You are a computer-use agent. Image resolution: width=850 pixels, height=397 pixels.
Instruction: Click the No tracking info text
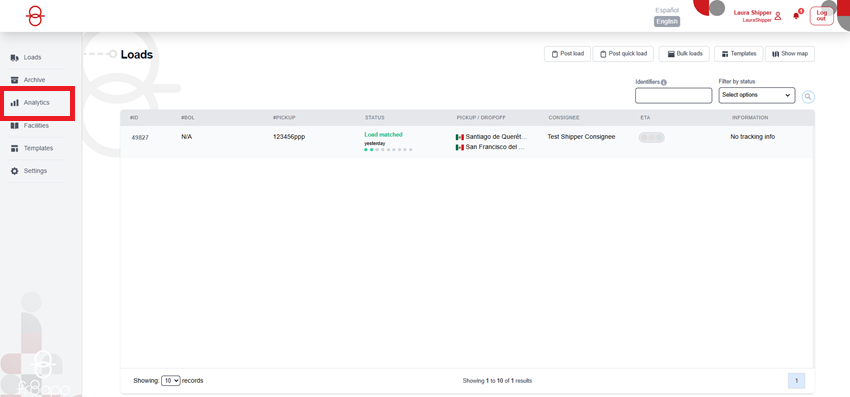coord(752,137)
